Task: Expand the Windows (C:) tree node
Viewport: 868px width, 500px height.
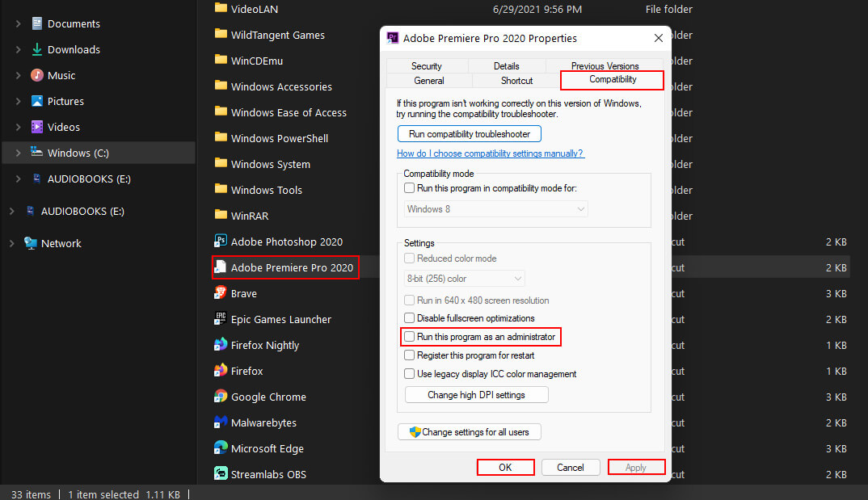Action: point(18,153)
